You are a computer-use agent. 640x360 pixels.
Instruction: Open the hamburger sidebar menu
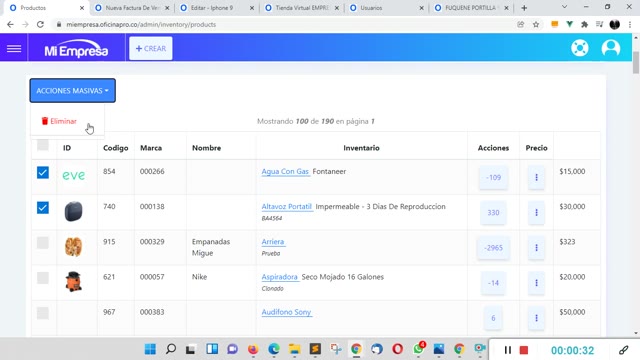(14, 49)
